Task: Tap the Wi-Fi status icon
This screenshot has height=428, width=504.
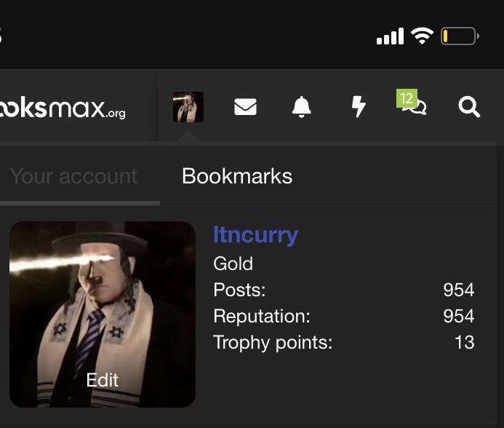Action: 422,36
